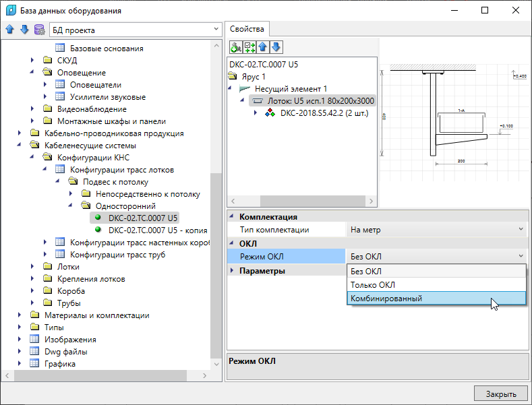Select DKC-02.TC.0007 U5 - копия item

click(158, 230)
